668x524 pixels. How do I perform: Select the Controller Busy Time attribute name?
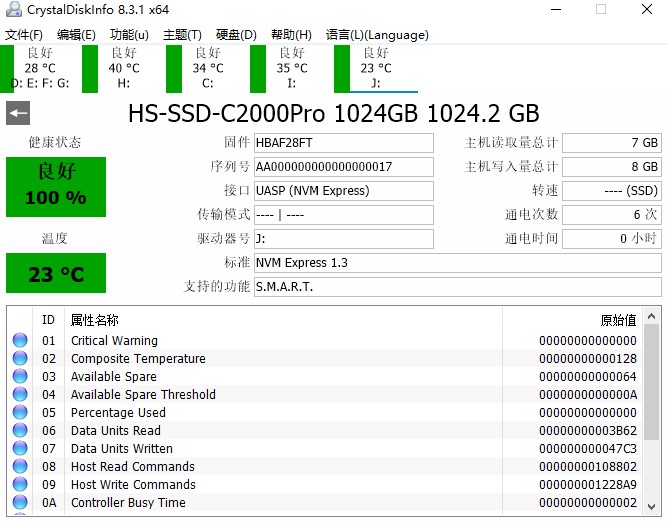(128, 503)
